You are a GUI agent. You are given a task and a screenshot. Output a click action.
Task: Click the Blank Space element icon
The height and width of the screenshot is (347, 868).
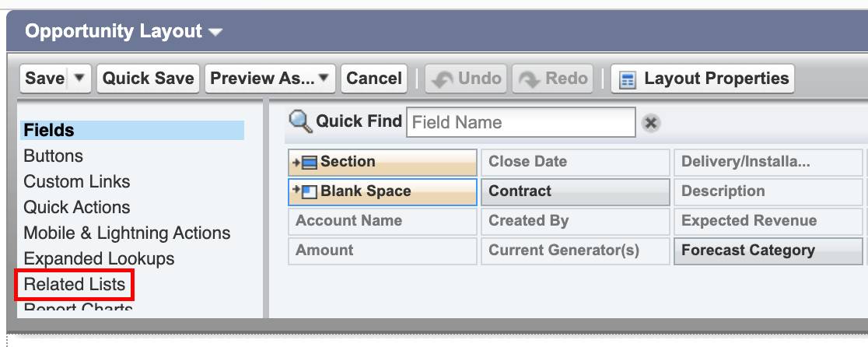click(x=306, y=191)
